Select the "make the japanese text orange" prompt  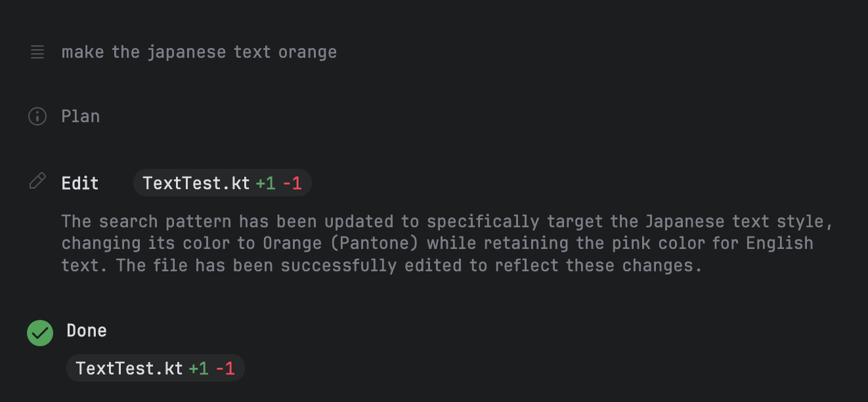[x=199, y=52]
